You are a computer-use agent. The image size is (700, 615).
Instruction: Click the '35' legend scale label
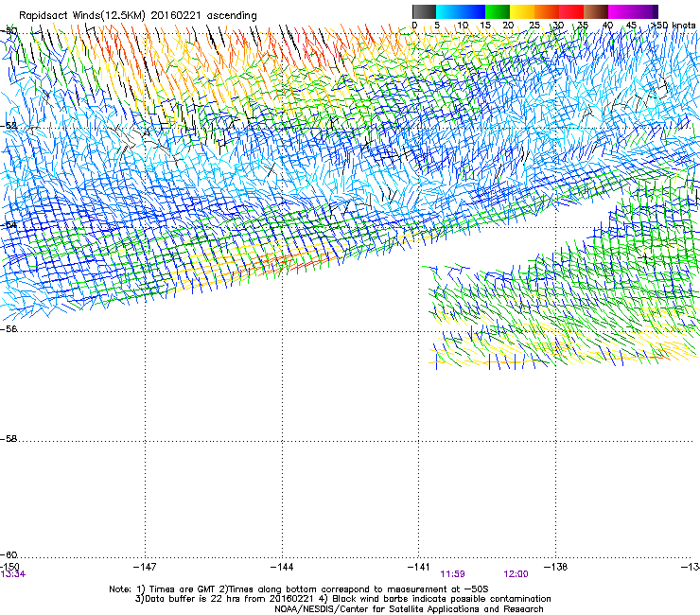(583, 26)
